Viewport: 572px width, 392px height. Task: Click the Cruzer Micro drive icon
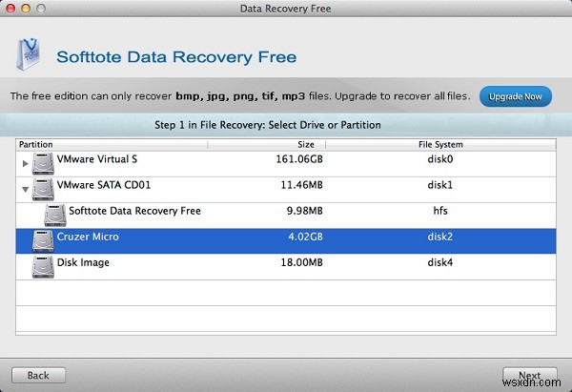click(44, 237)
